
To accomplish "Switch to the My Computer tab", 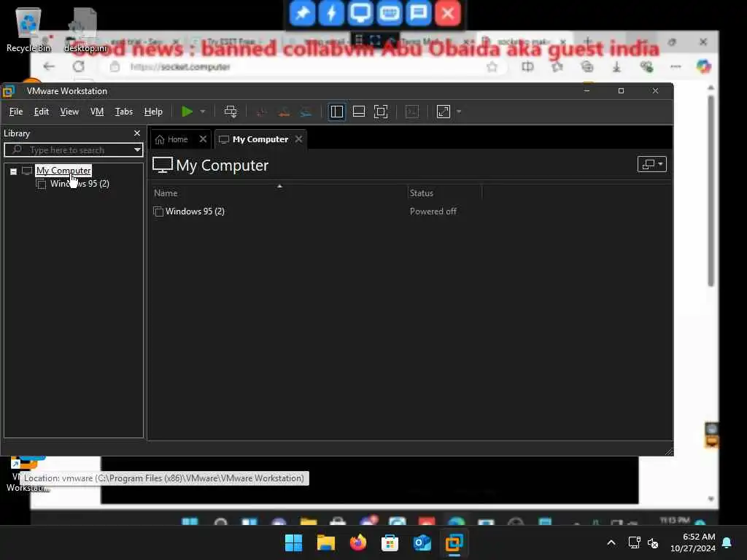I will point(260,139).
